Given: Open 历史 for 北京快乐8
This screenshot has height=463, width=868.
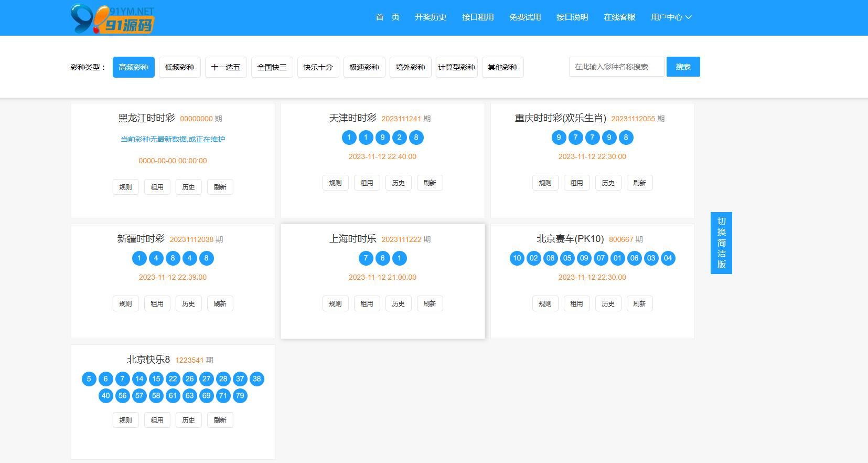Looking at the screenshot, I should pos(189,420).
